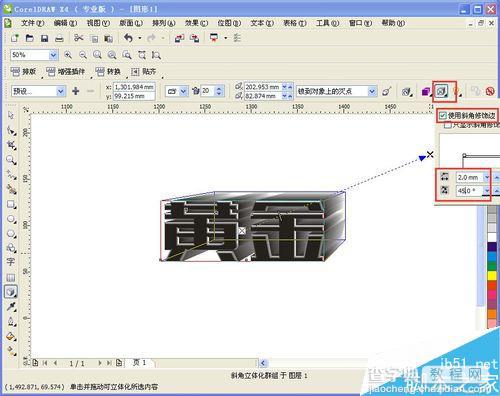The height and width of the screenshot is (396, 500).
Task: Click the 转换 toolbar button
Action: click(x=108, y=71)
